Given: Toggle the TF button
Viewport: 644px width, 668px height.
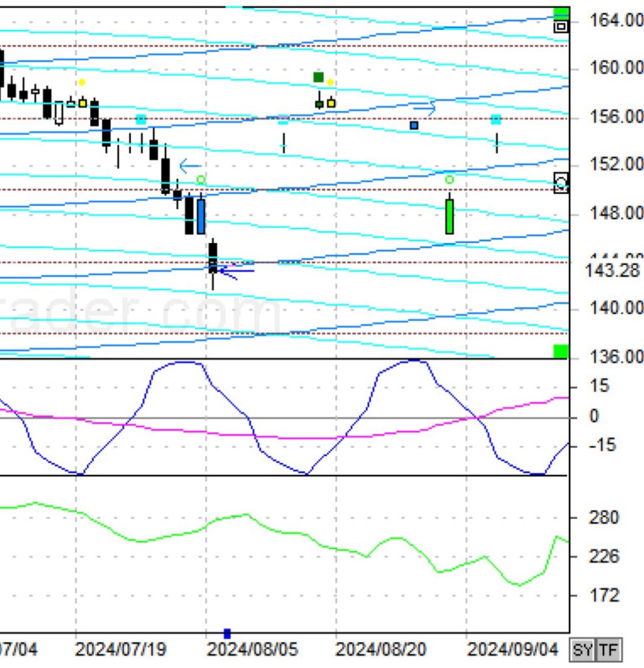Looking at the screenshot, I should point(608,650).
